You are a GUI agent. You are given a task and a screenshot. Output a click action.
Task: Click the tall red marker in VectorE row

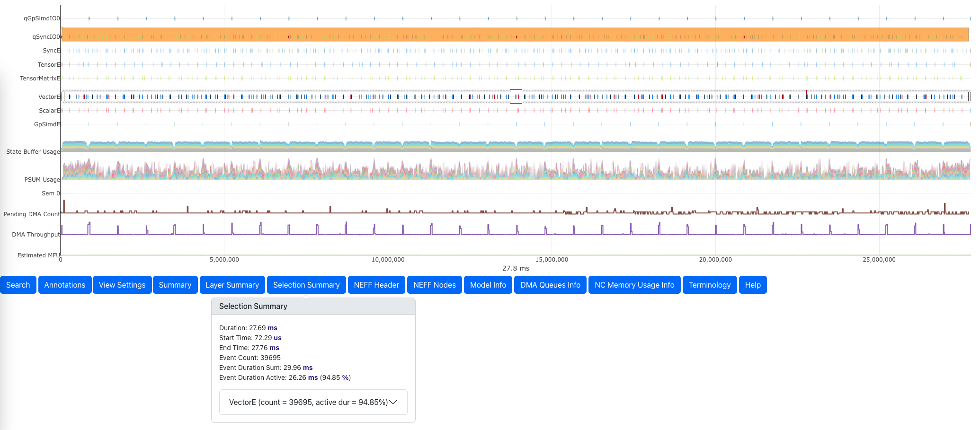click(806, 93)
